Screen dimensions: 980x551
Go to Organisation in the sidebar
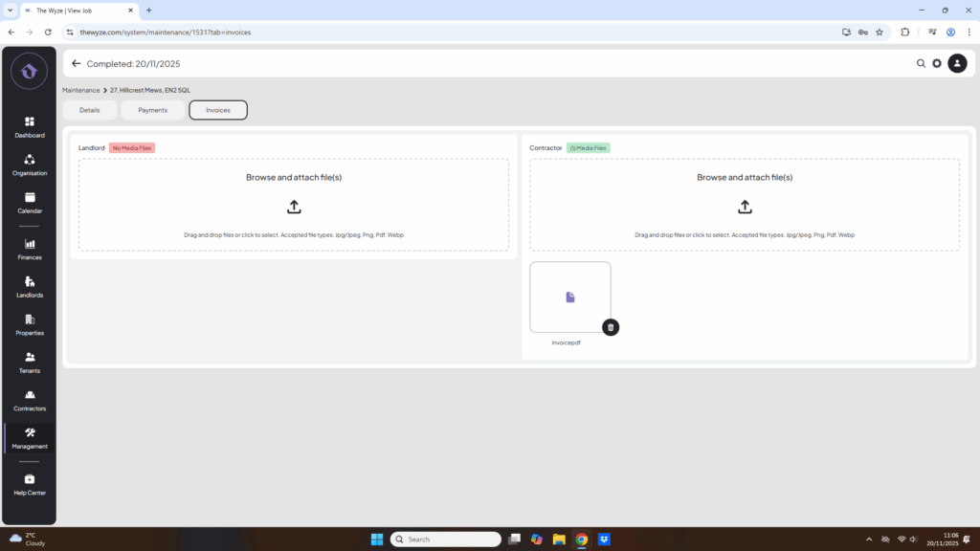(x=30, y=165)
